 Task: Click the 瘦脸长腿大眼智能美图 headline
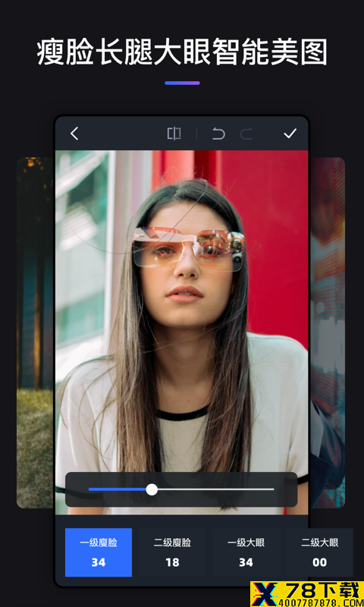tap(182, 52)
